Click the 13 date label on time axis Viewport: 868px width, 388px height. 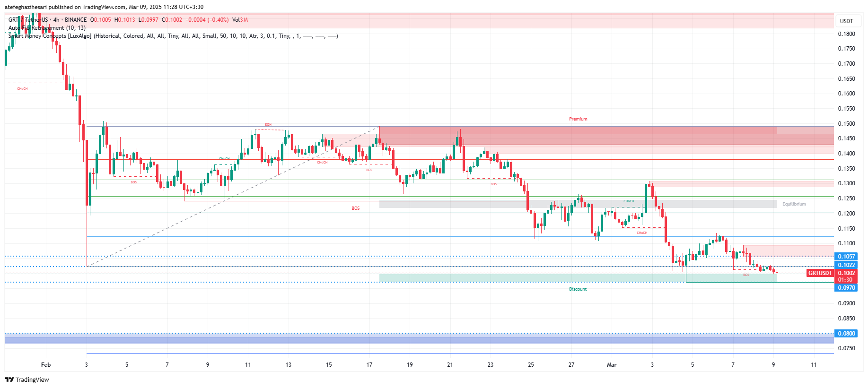tap(289, 365)
